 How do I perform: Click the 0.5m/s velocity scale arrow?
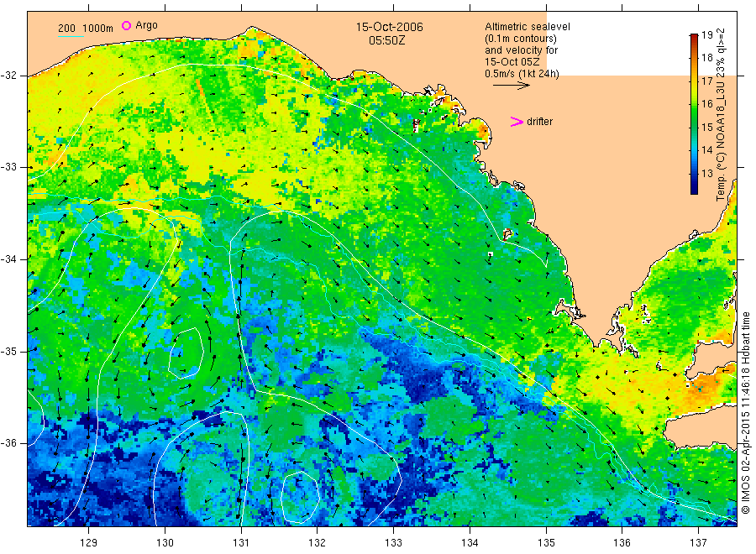tap(511, 86)
